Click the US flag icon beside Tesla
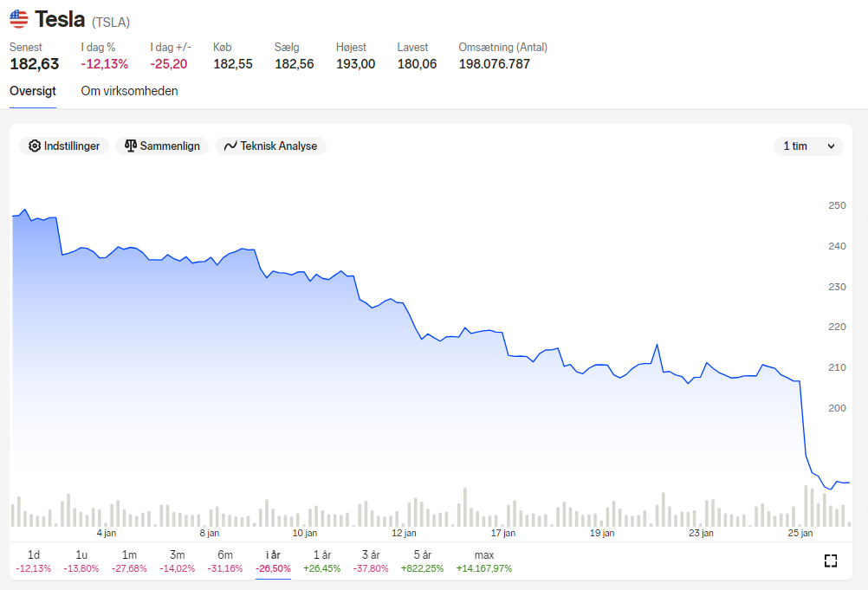 click(x=19, y=19)
